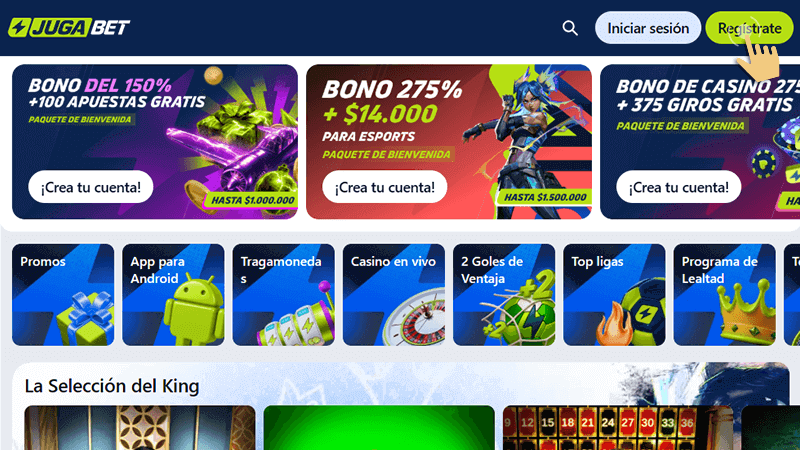Click the Regístrate button
Image resolution: width=800 pixels, height=450 pixels.
point(749,28)
